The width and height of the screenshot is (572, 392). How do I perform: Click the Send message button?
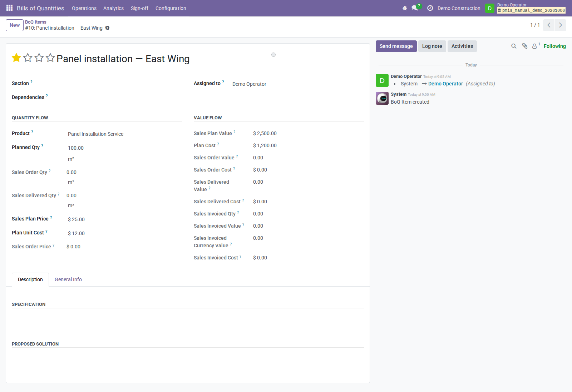(396, 46)
